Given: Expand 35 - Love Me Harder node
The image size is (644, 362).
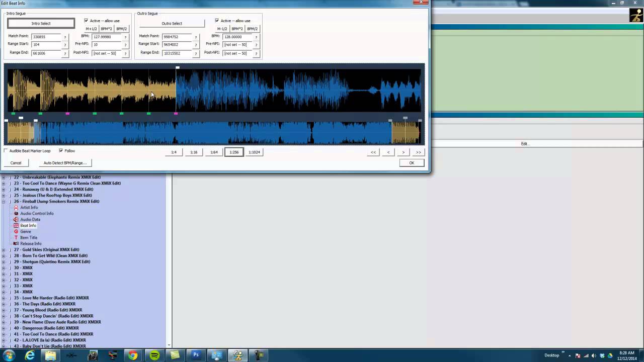Looking at the screenshot, I should tap(4, 298).
